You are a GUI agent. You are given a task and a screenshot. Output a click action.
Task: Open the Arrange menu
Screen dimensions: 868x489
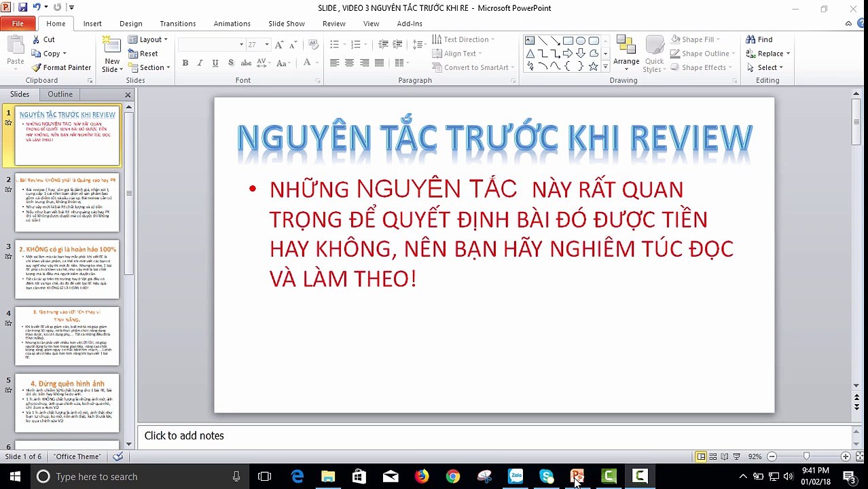pos(626,53)
